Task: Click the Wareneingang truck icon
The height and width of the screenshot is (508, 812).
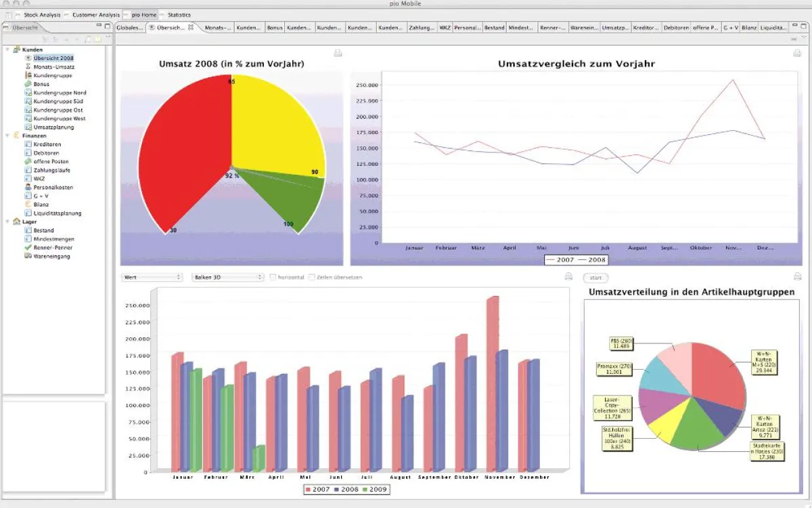Action: 28,257
